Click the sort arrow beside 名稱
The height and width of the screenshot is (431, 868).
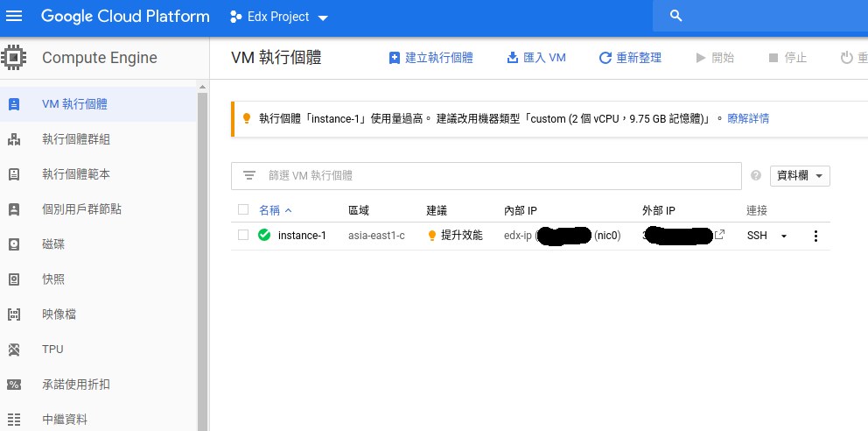click(x=288, y=210)
